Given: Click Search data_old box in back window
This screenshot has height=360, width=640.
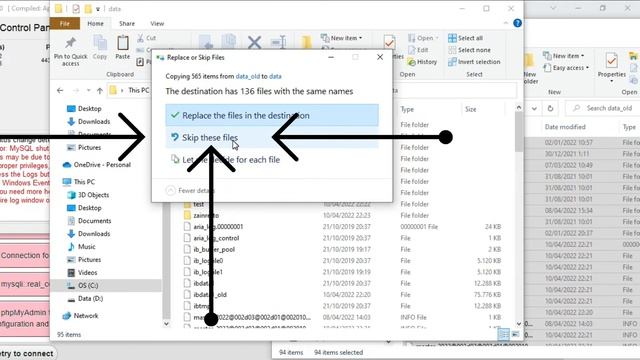Looking at the screenshot, I should (602, 108).
